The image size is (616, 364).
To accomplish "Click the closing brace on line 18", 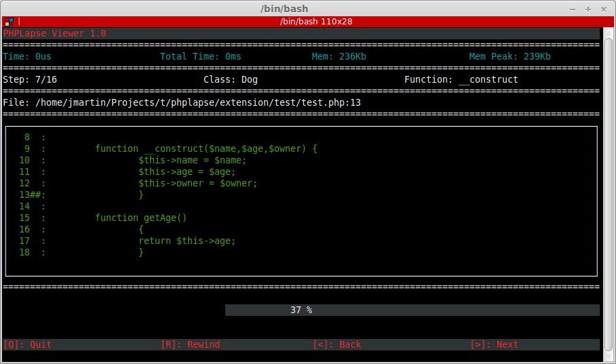I will pyautogui.click(x=141, y=252).
